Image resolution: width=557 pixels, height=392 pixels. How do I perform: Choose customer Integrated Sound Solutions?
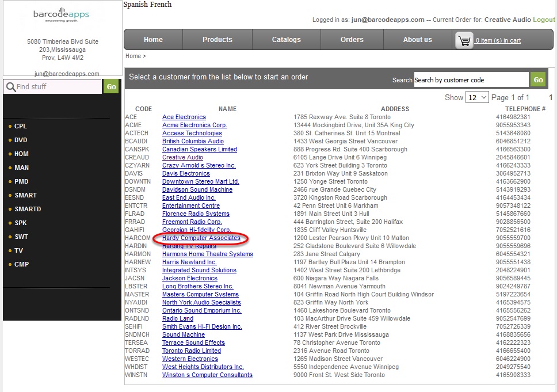coord(199,270)
